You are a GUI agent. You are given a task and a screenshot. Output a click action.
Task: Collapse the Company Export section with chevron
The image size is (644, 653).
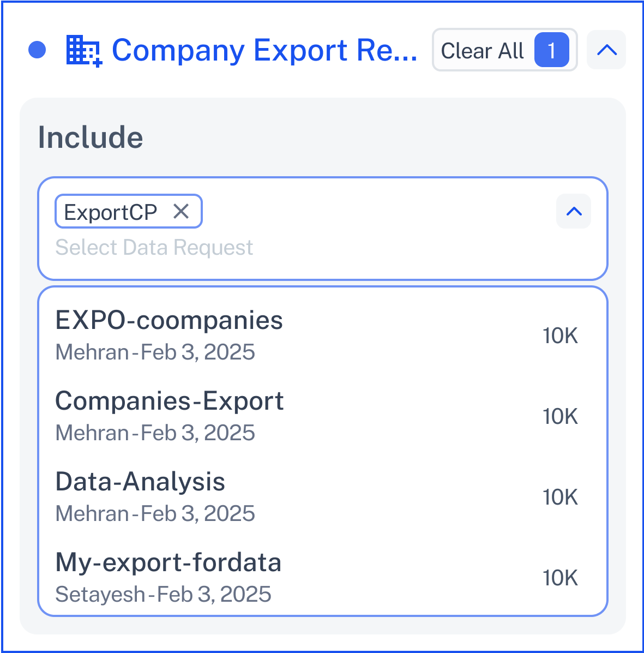pos(606,50)
